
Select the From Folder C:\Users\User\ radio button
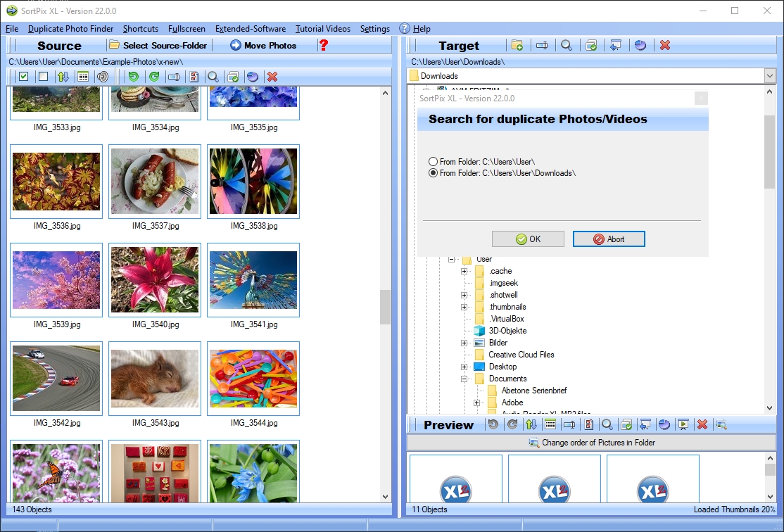coord(434,161)
